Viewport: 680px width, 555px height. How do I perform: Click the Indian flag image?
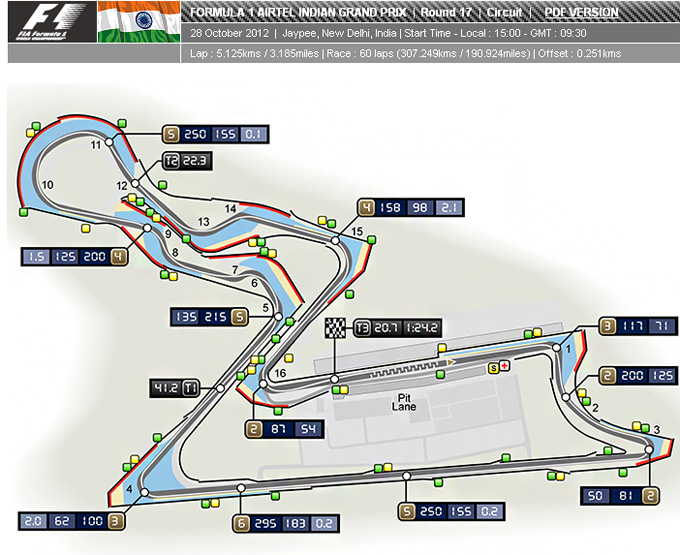139,22
